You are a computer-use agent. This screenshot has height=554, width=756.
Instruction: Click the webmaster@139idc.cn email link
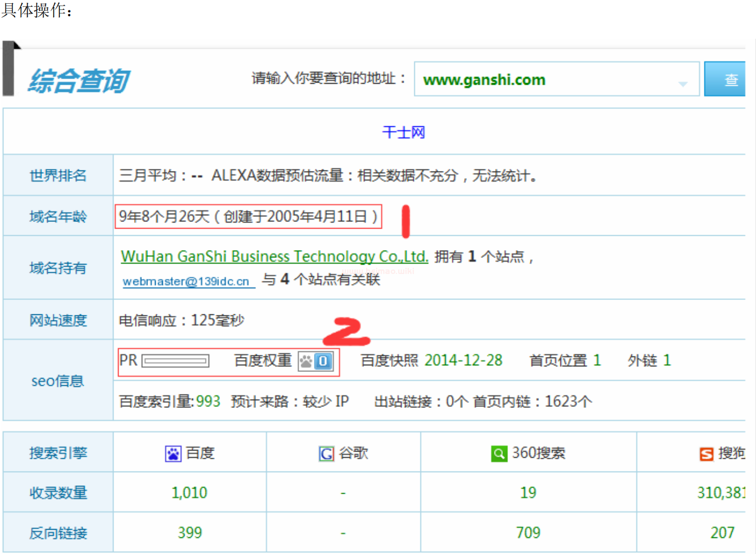pyautogui.click(x=186, y=282)
